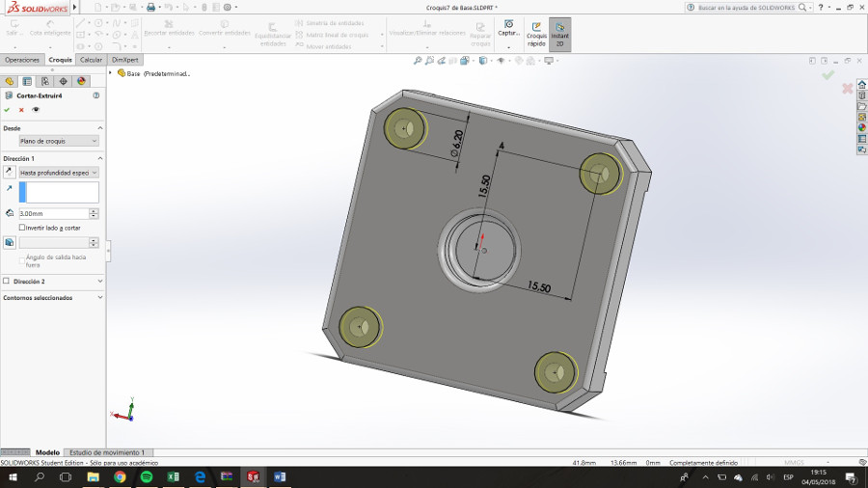Collapse the PropertyManager panel side handle
868x488 pixels.
point(108,251)
